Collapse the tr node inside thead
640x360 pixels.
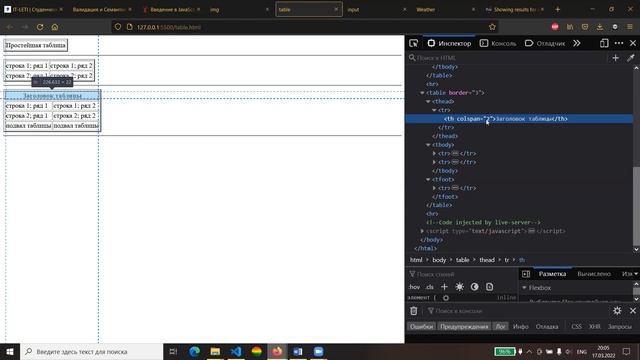(434, 110)
